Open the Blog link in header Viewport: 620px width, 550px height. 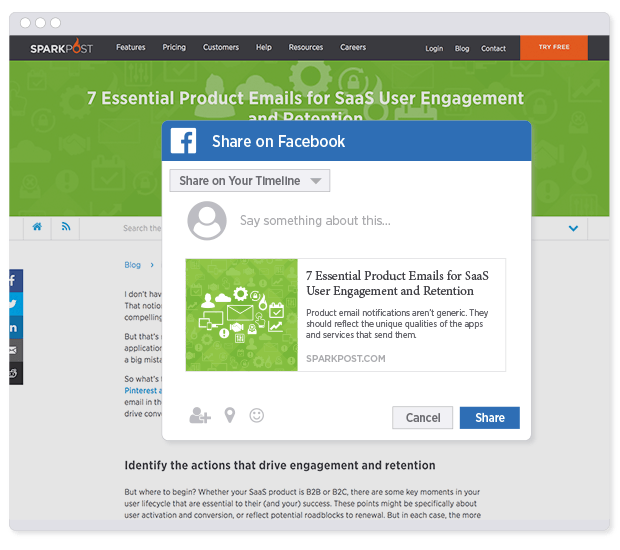coord(462,49)
